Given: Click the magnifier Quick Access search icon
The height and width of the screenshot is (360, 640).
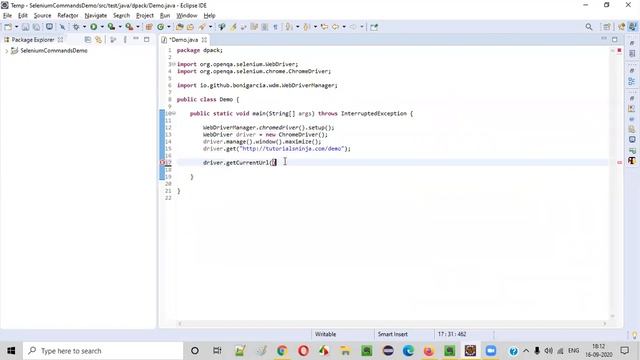Looking at the screenshot, I should 589,27.
